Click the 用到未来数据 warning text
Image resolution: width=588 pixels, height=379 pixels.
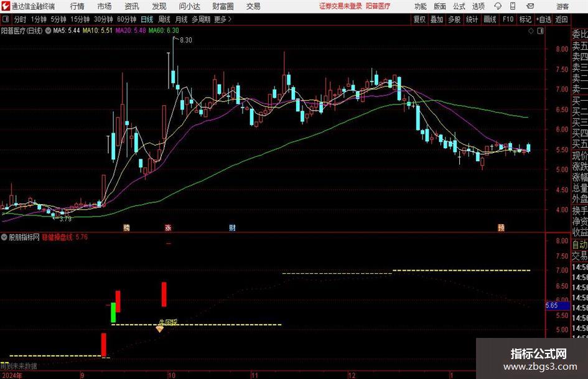coord(19,366)
